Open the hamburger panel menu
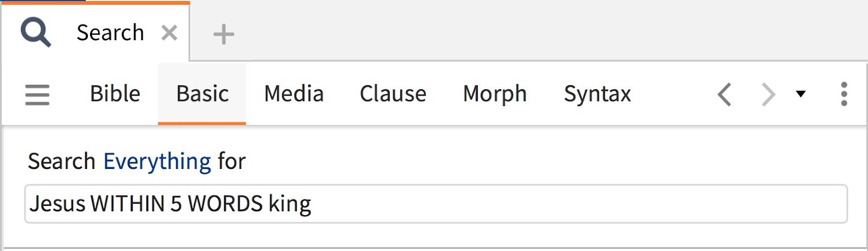The width and height of the screenshot is (868, 251). [x=37, y=95]
